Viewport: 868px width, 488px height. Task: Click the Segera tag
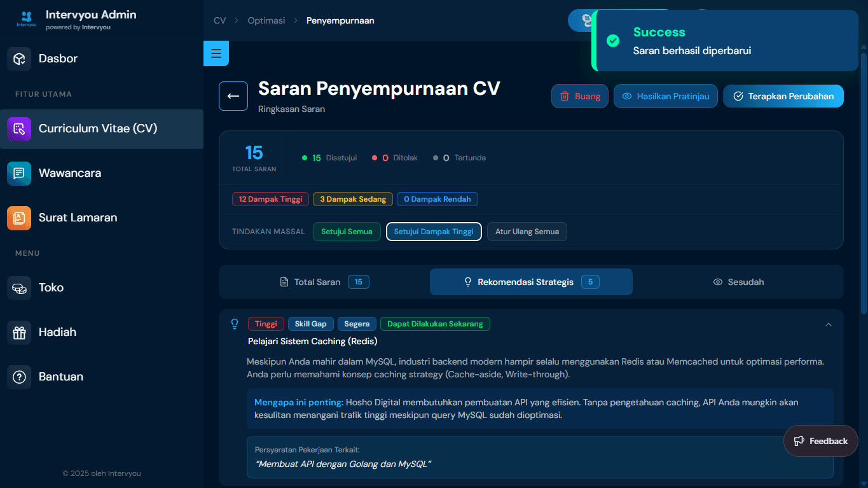point(357,324)
